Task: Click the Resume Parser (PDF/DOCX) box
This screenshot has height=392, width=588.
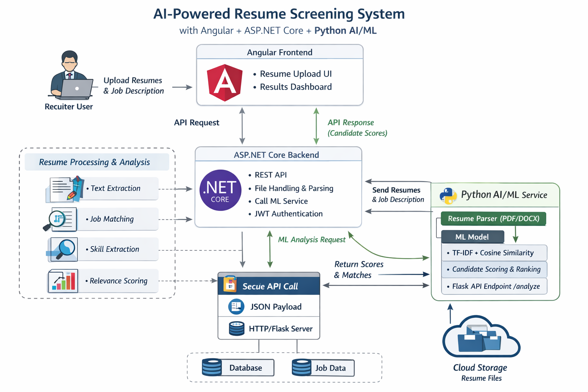Action: [493, 219]
